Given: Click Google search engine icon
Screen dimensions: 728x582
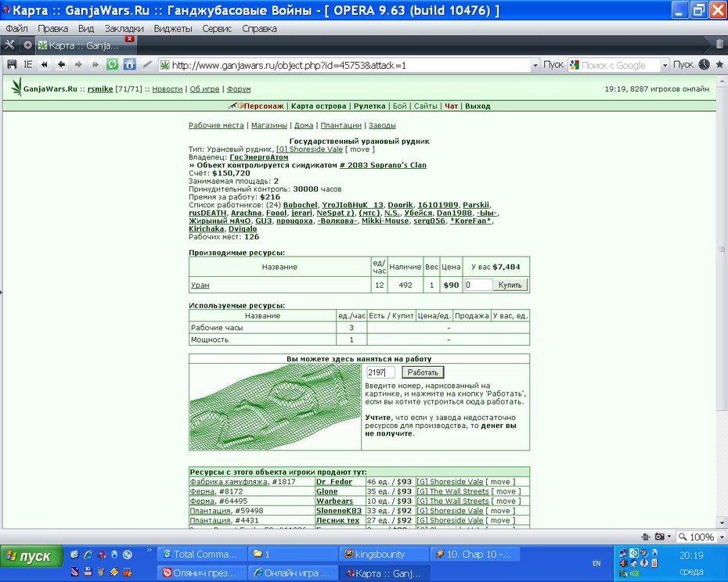Looking at the screenshot, I should coord(575,66).
